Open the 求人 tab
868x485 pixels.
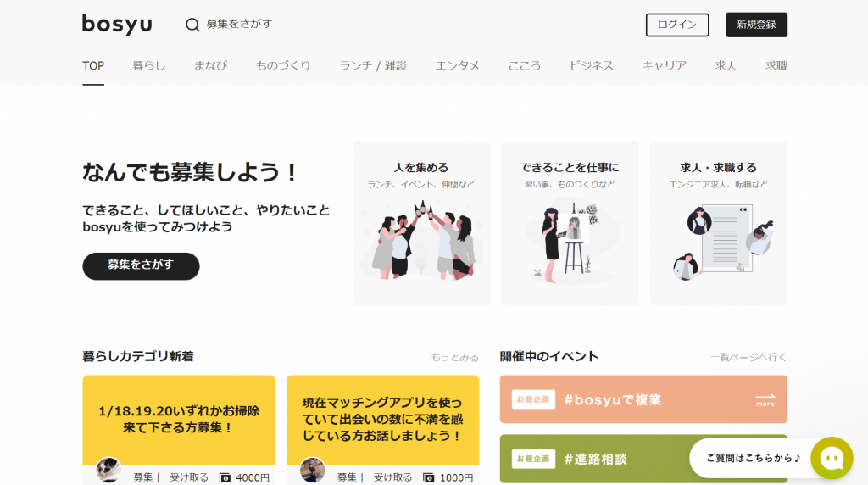[726, 66]
